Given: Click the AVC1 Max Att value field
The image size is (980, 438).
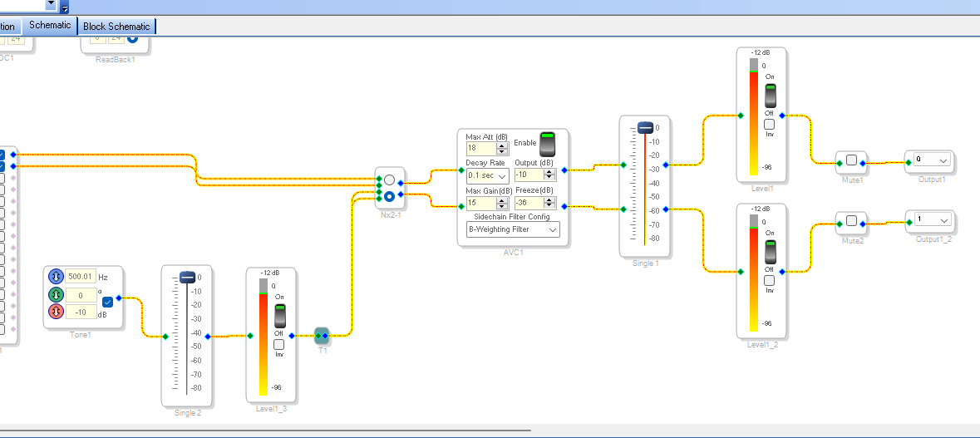Looking at the screenshot, I should (481, 149).
